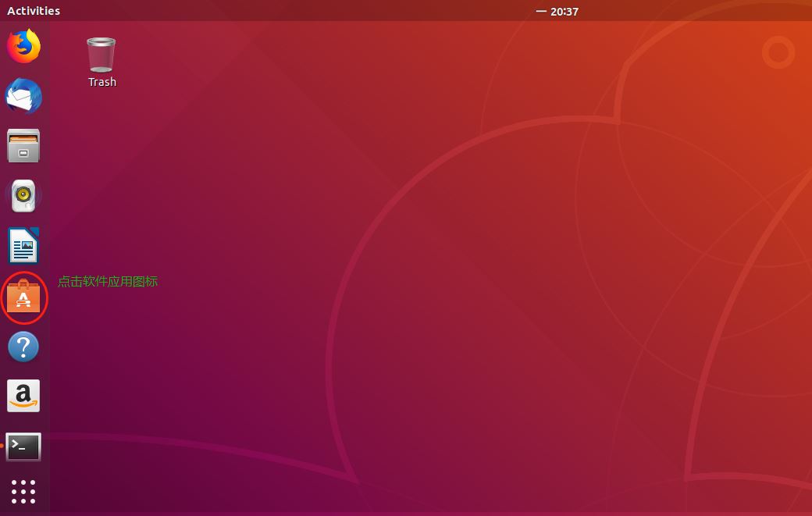Open the Trash on the desktop
This screenshot has height=516, width=812.
[101, 55]
